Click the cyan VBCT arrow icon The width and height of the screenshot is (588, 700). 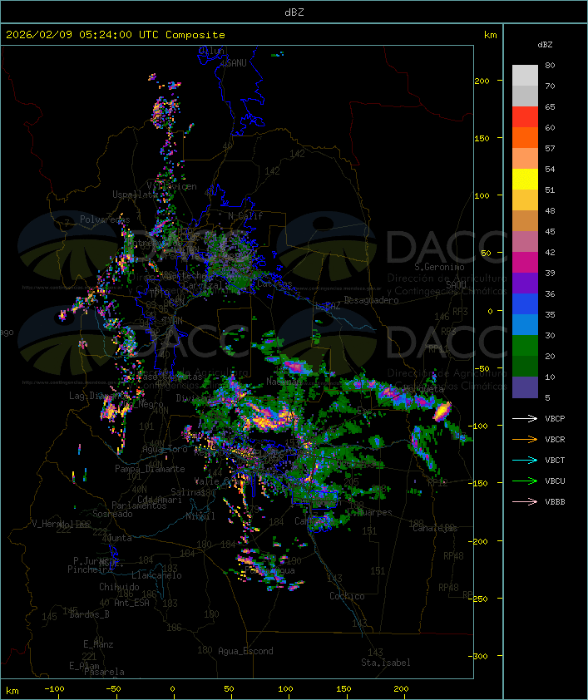click(x=525, y=460)
